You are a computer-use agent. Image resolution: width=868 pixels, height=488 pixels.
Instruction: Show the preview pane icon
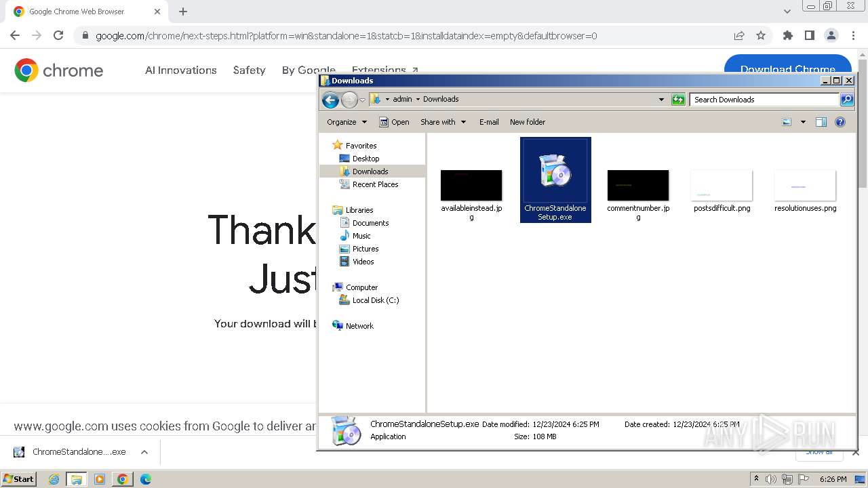pyautogui.click(x=821, y=122)
